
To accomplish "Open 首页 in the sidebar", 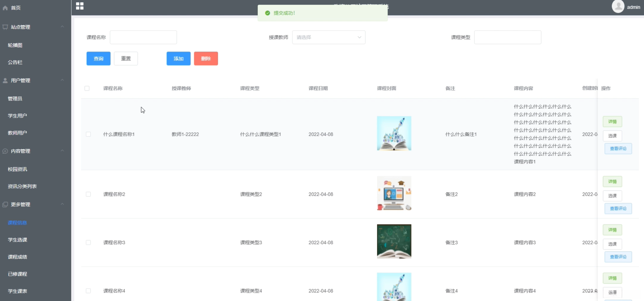I will pos(16,8).
